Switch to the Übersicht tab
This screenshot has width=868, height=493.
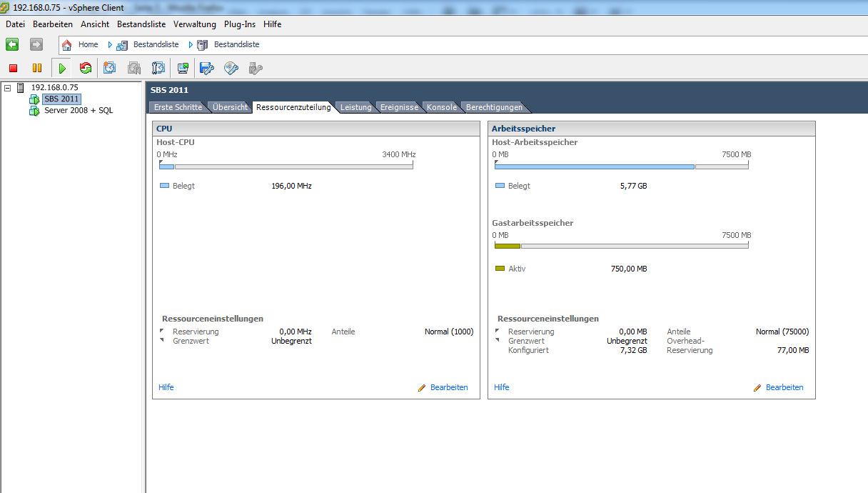click(230, 107)
